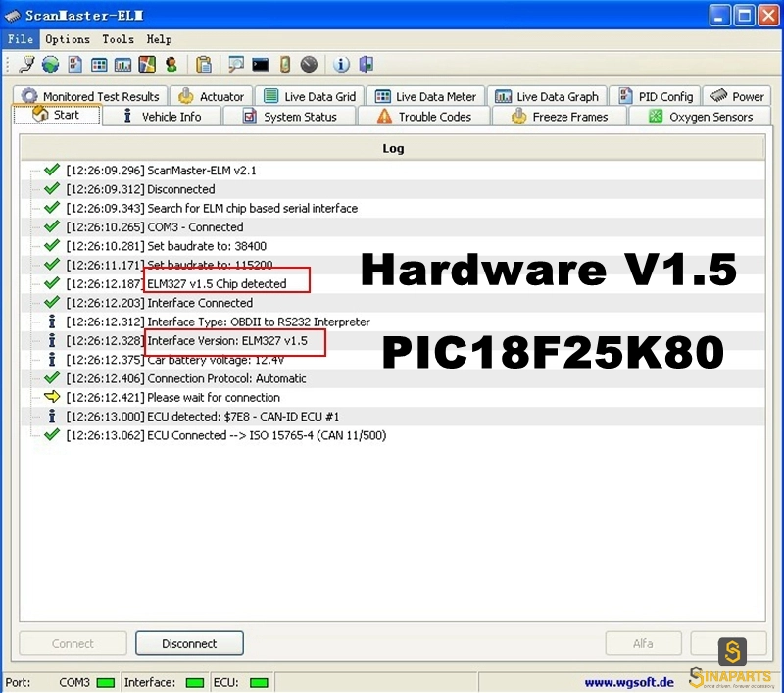Click the ScanMaster-ELM title bar chip icon
This screenshot has width=784, height=693.
tap(13, 16)
